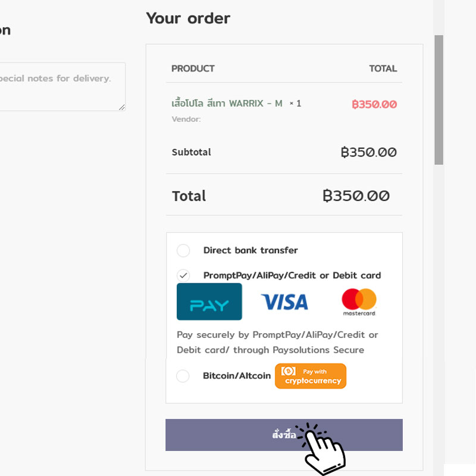Click the resize handle of the notes textarea
This screenshot has width=476, height=476.
(122, 107)
